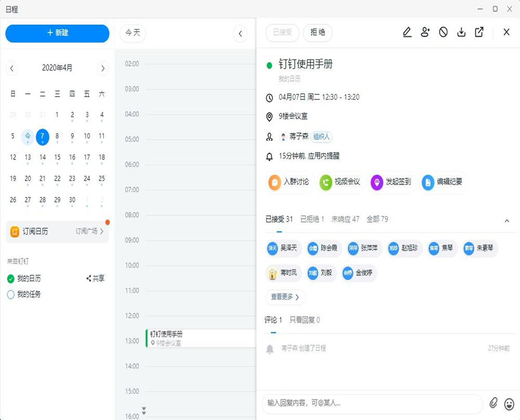Click the attachment paperclip icon
The image size is (520, 420).
click(x=493, y=403)
